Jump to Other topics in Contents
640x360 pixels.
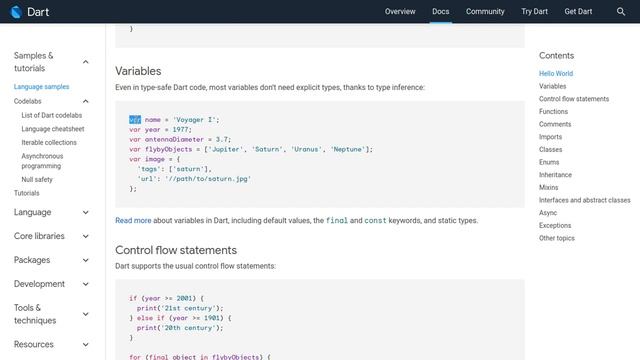(x=556, y=238)
